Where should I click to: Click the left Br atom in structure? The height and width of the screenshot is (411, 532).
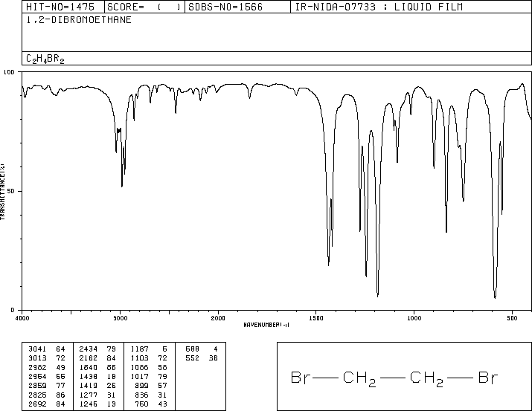(301, 377)
